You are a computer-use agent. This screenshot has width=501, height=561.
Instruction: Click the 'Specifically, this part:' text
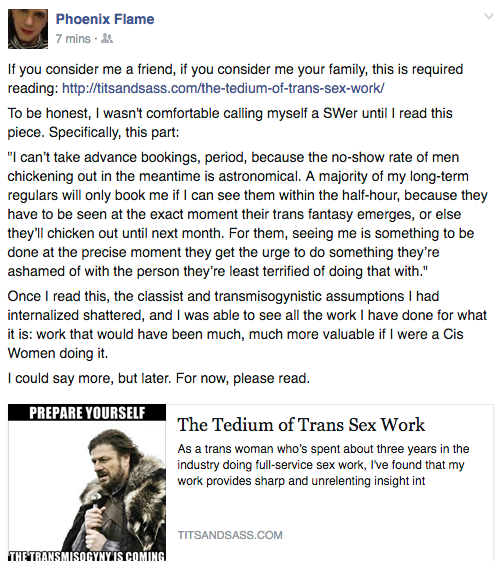114,132
